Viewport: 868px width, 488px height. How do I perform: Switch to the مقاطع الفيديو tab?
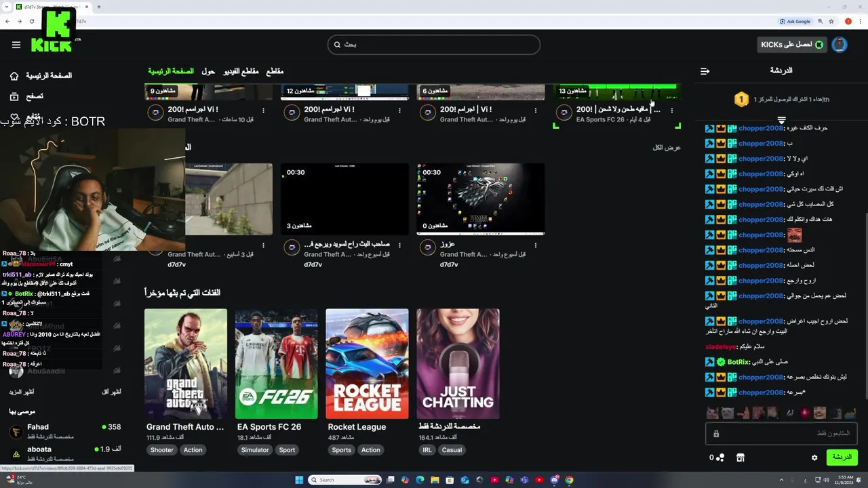point(241,71)
